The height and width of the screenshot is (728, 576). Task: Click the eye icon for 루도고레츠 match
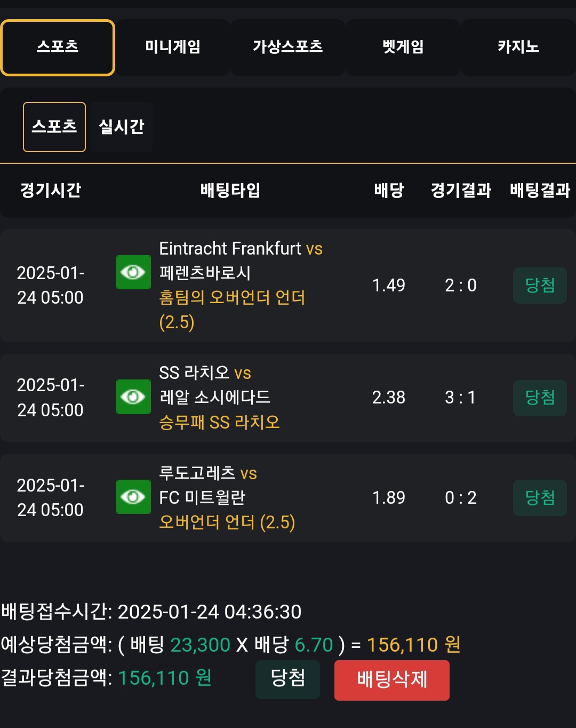click(x=133, y=497)
